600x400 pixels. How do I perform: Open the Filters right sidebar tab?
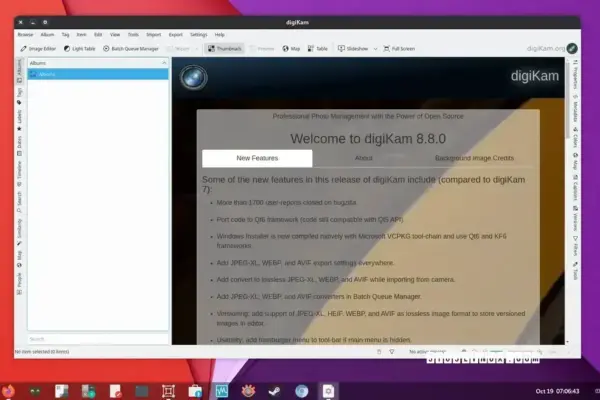[x=575, y=246]
